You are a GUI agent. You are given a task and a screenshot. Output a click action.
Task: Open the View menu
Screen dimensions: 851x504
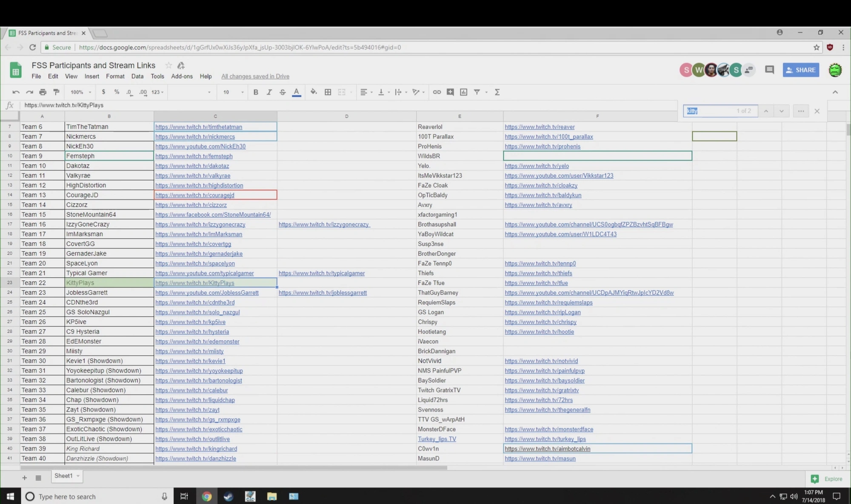coord(71,76)
